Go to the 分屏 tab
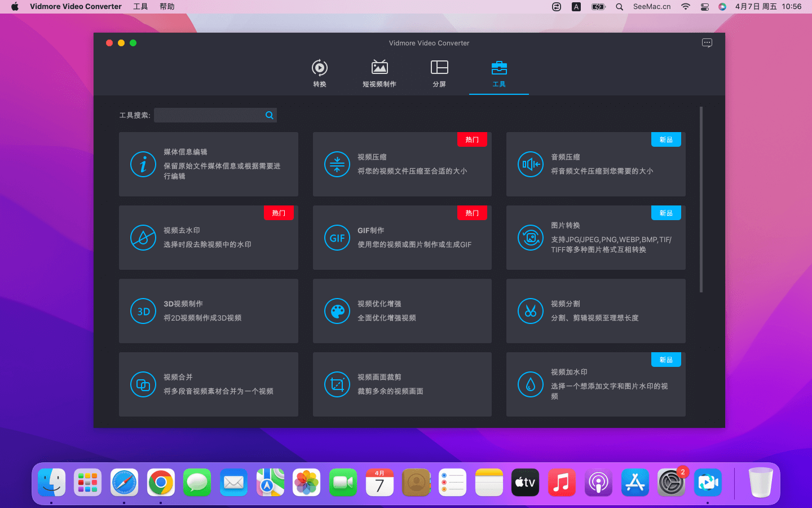This screenshot has height=508, width=812. 439,73
